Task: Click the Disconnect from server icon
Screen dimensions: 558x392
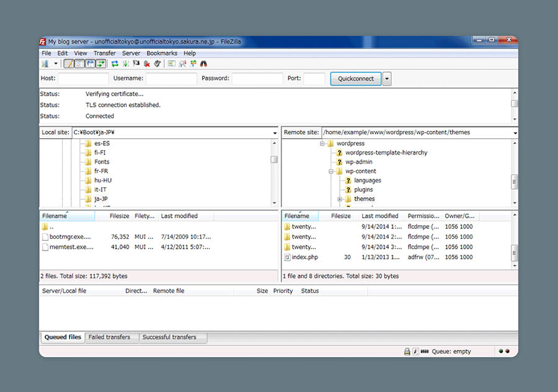Action: (147, 64)
